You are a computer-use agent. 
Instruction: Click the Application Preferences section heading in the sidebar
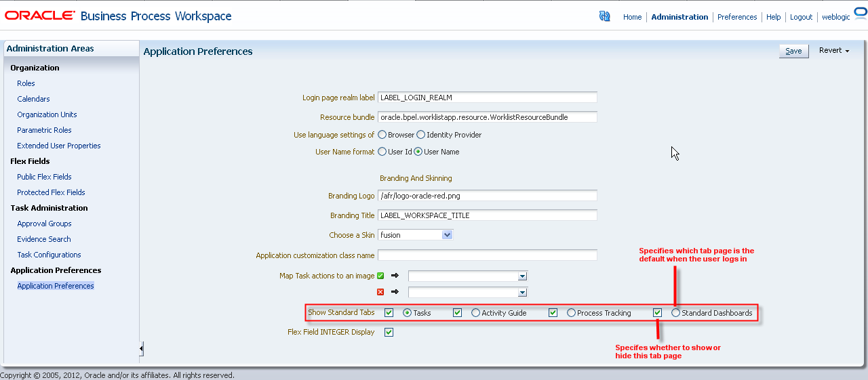tap(56, 270)
